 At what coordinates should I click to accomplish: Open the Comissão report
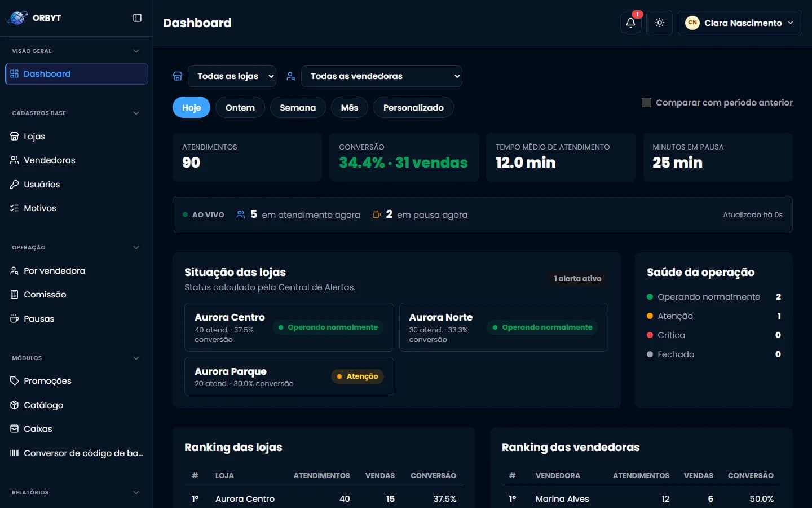[77, 295]
